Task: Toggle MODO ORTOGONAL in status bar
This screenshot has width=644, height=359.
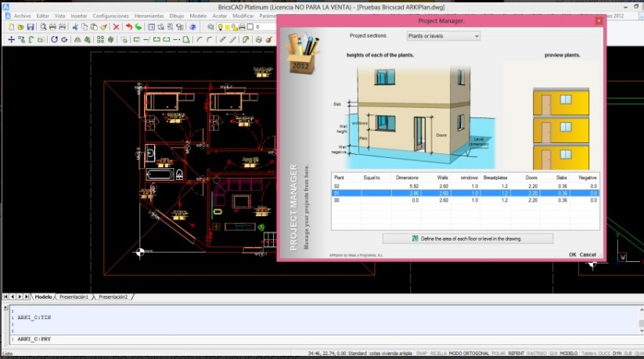Action: pos(469,354)
